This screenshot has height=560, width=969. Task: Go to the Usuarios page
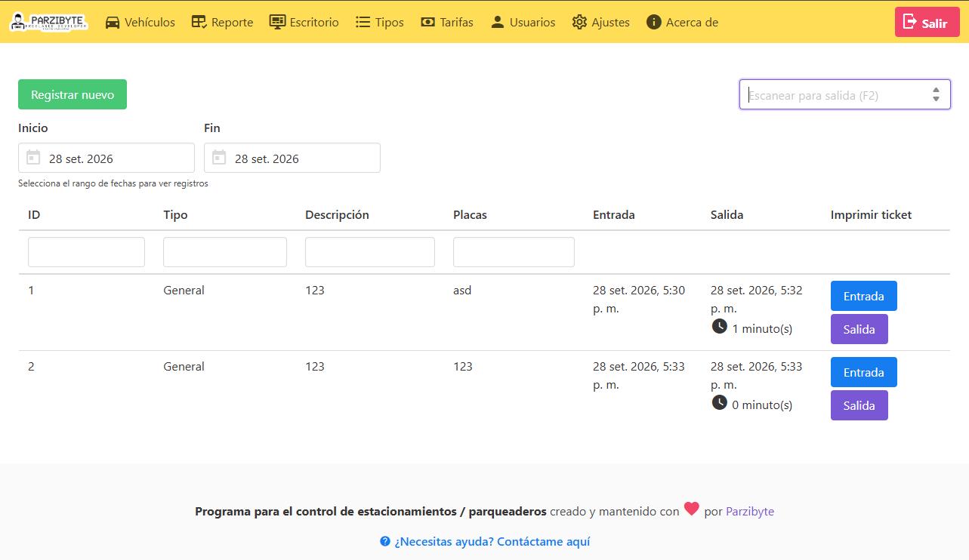point(523,23)
